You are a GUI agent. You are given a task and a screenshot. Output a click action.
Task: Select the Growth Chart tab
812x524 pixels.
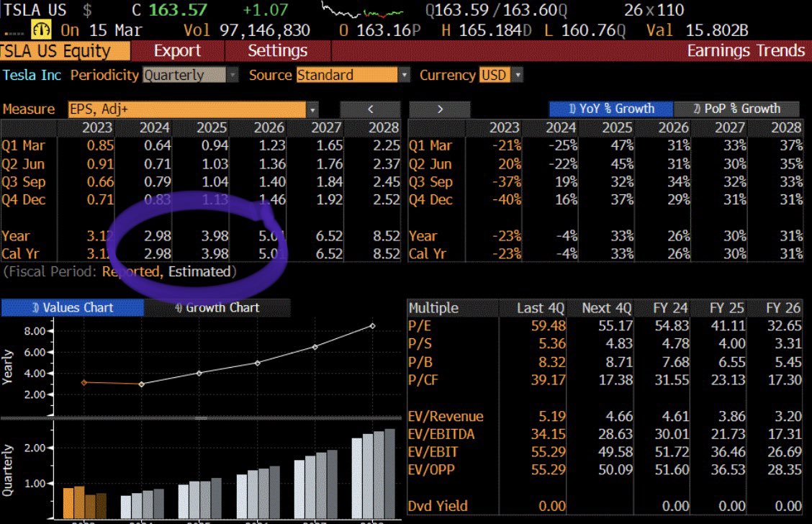[217, 307]
